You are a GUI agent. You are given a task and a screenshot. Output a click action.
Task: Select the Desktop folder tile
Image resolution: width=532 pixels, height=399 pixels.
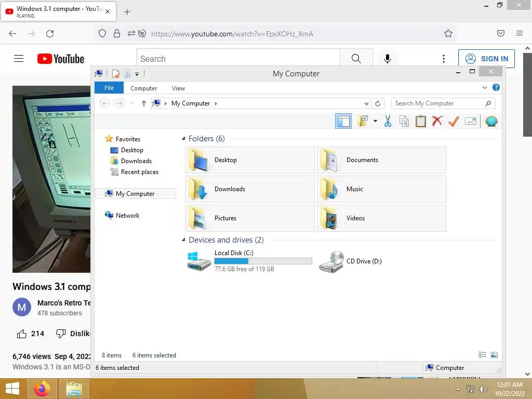click(x=250, y=160)
